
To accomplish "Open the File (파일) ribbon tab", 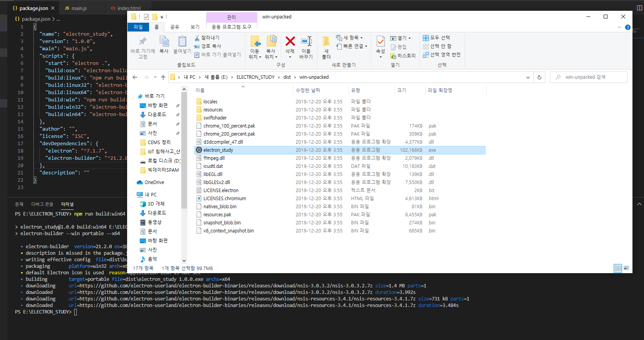I will [x=138, y=27].
